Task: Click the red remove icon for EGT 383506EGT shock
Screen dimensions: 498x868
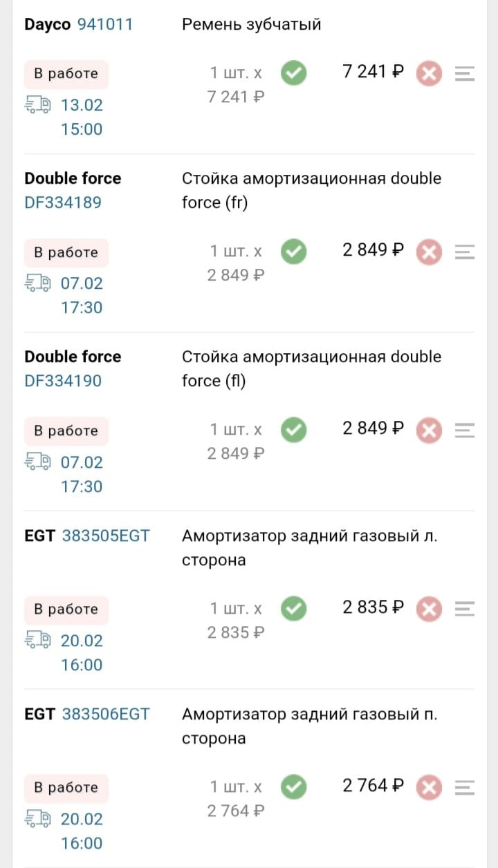Action: click(x=428, y=787)
